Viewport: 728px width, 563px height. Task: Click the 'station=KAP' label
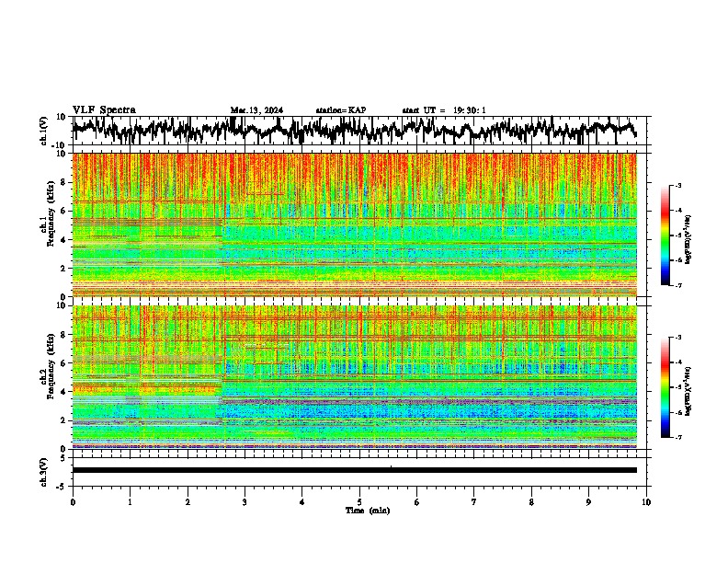click(341, 110)
